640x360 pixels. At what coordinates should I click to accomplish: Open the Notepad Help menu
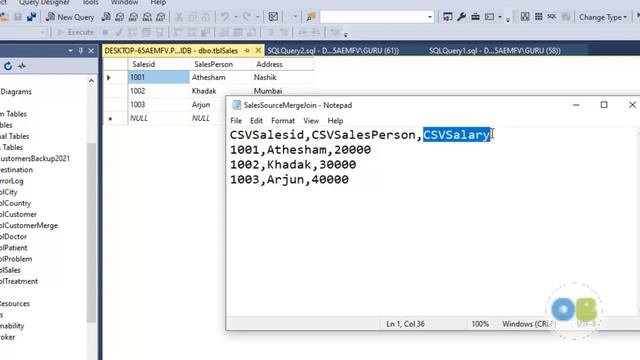pos(335,121)
